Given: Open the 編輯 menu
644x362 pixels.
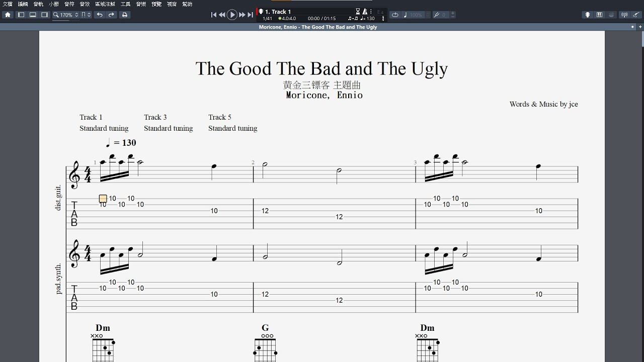Looking at the screenshot, I should click(x=23, y=4).
